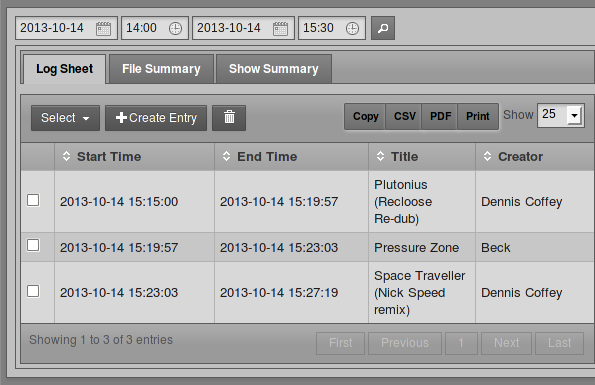Screen dimensions: 595x385
Task: Sort by Start Time column arrows
Action: pos(66,156)
